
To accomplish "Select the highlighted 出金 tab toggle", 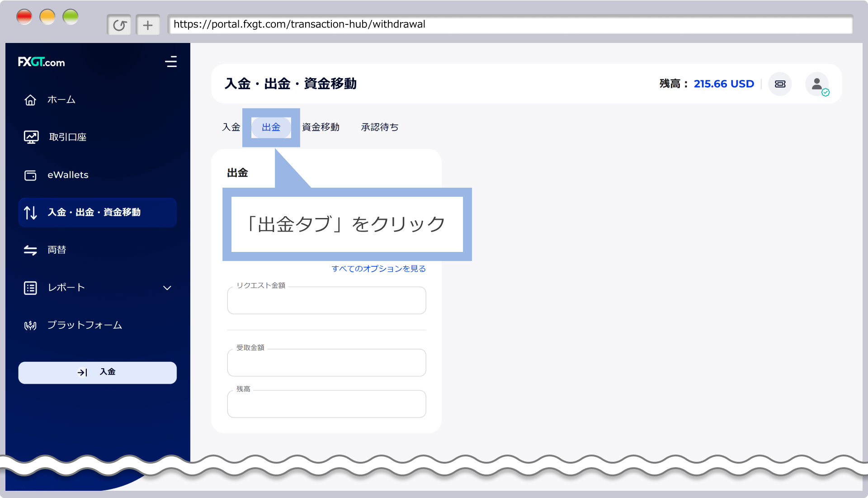I will click(271, 127).
